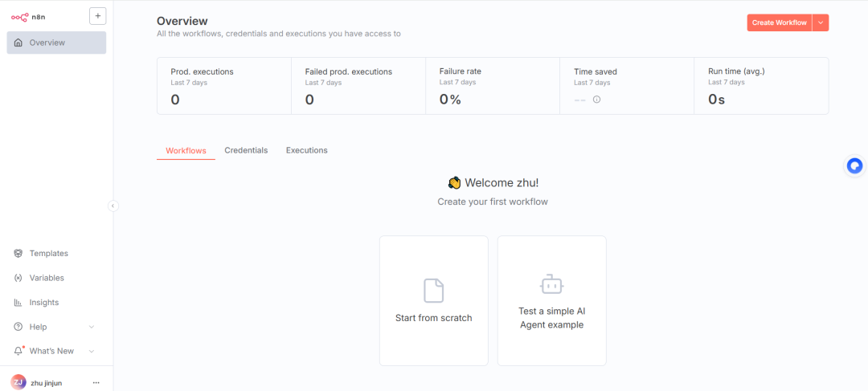
Task: Switch to the Executions tab
Action: pyautogui.click(x=306, y=150)
